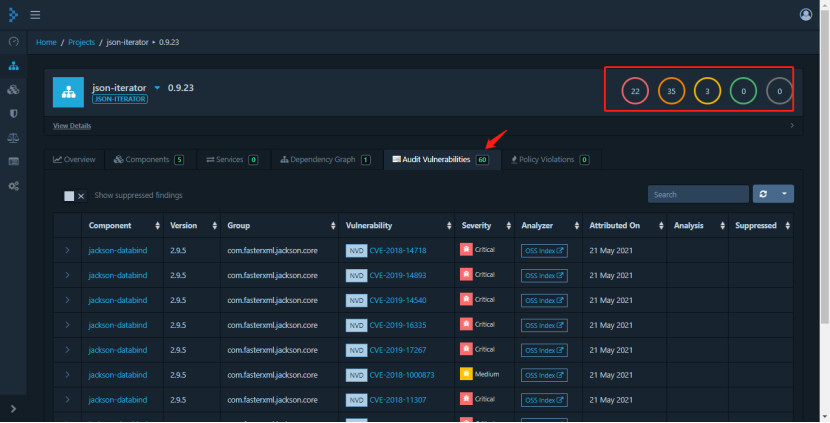Click the gray unassigned severity circle
The image size is (830, 423).
[x=779, y=91]
